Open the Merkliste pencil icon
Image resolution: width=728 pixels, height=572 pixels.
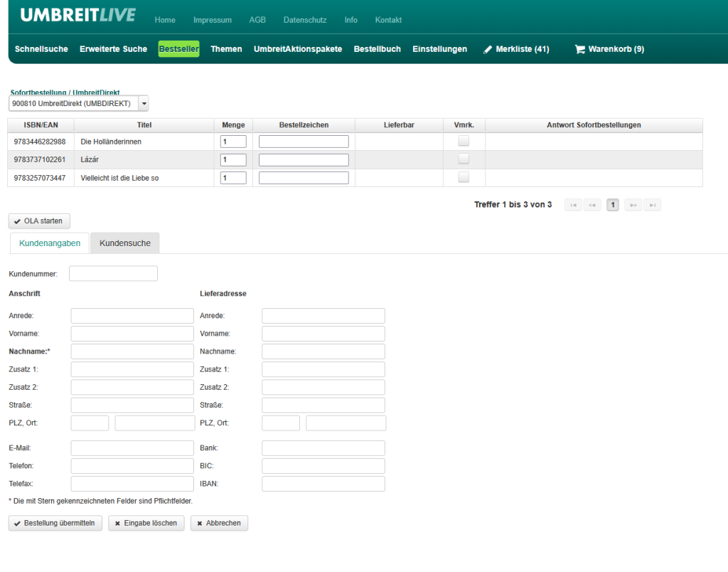[488, 49]
